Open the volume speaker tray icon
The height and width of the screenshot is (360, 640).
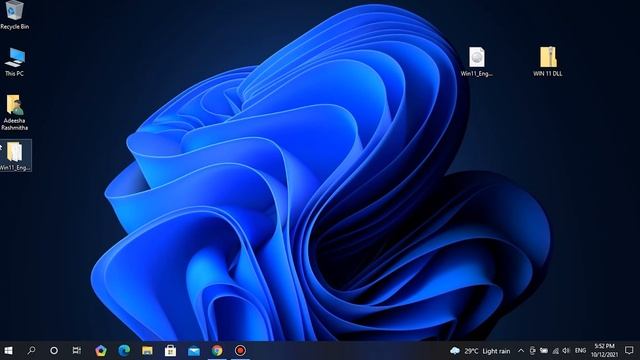pyautogui.click(x=566, y=351)
